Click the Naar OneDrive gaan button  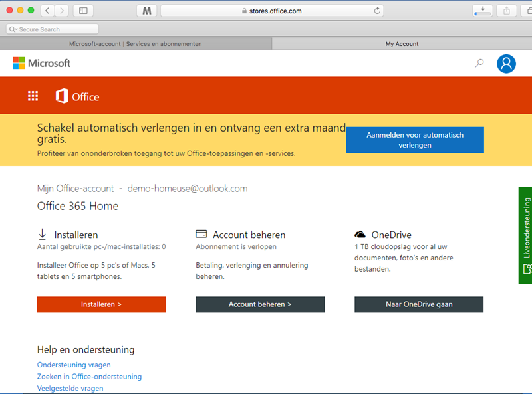point(419,304)
